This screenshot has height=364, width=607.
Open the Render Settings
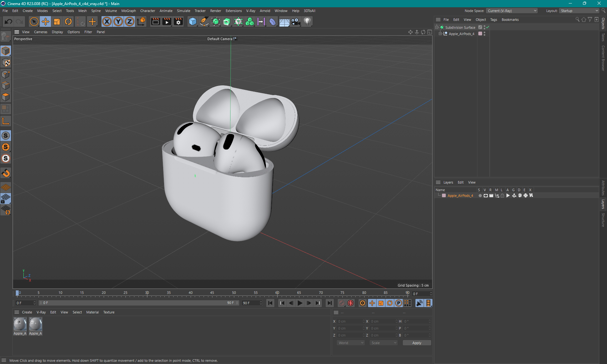click(x=179, y=21)
